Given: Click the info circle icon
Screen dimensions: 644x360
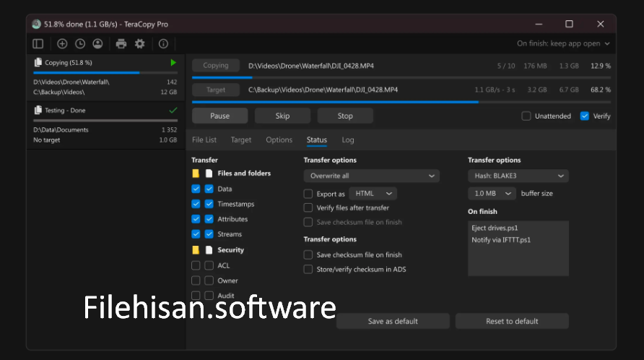Looking at the screenshot, I should (x=163, y=44).
